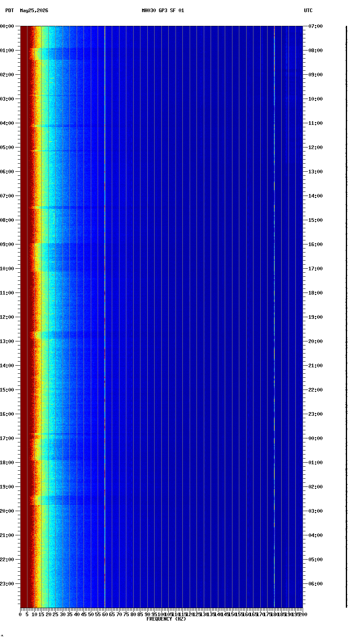Viewport: 364px width, 640px height.
Task: Click 17:00 on the UTC time axis
Action: click(316, 269)
